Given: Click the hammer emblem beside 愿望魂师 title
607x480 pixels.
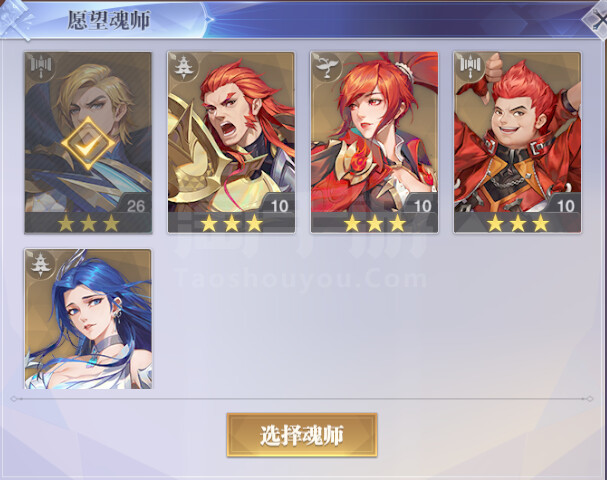Looking at the screenshot, I should 16,21.
